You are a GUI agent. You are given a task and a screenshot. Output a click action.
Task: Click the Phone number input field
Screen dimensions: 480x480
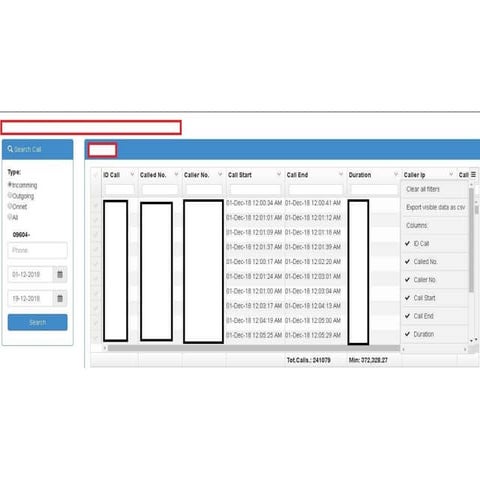pyautogui.click(x=37, y=250)
